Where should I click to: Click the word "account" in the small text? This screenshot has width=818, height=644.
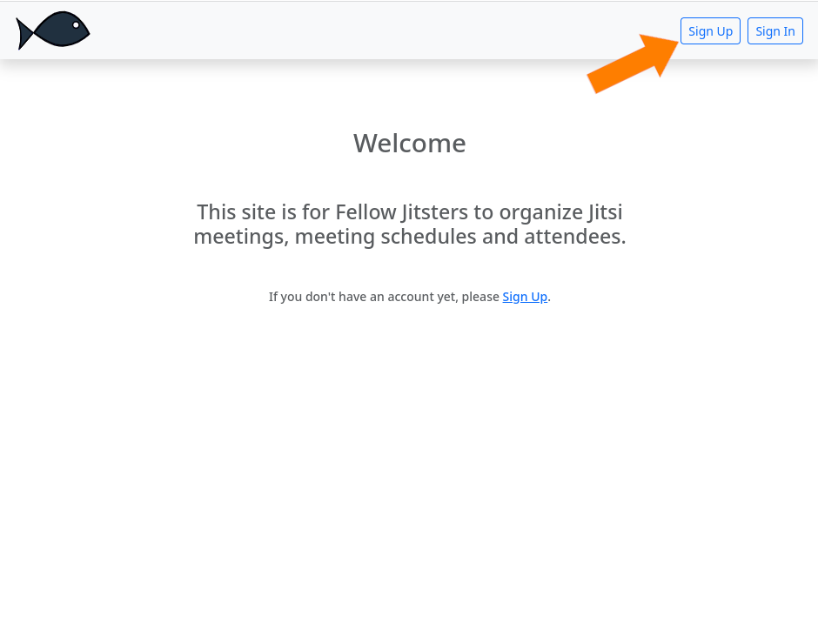(x=409, y=297)
